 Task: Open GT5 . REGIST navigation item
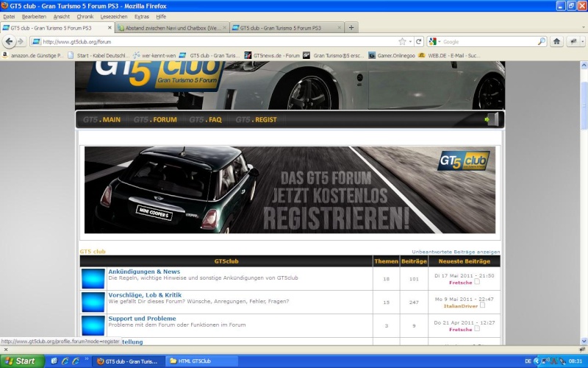[256, 120]
